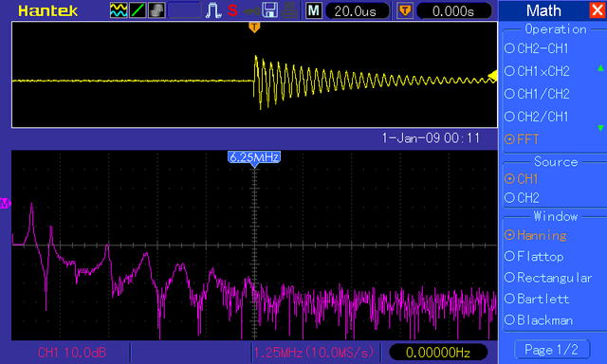Select the Blackman window
607x364 pixels.
pyautogui.click(x=539, y=320)
